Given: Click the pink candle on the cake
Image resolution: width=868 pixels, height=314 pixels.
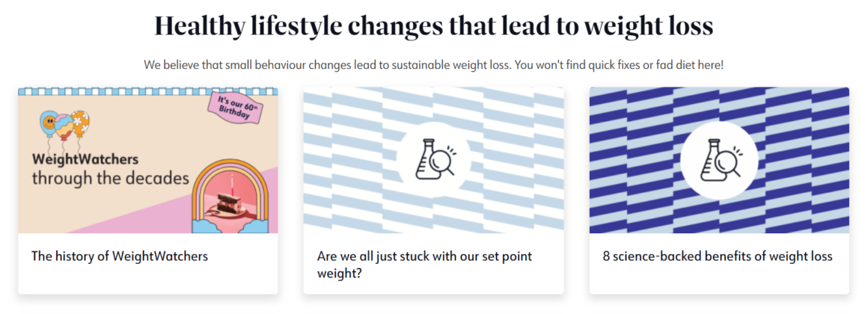Looking at the screenshot, I should point(233,182).
